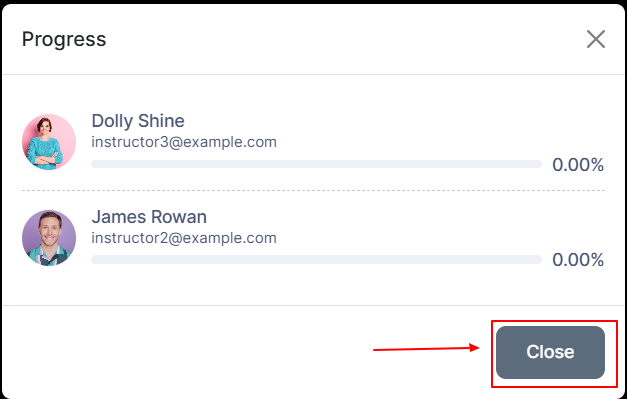Click James Rowan's progress bar

[x=316, y=260]
